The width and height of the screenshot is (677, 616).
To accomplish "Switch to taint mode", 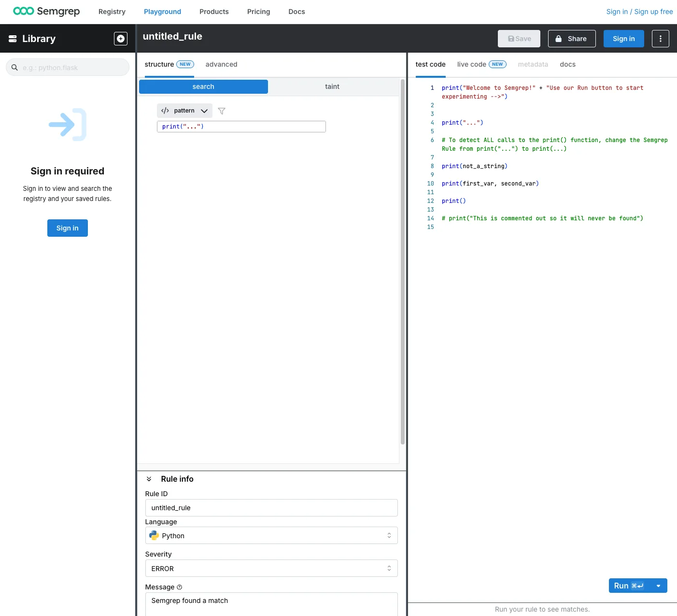I will click(x=332, y=86).
